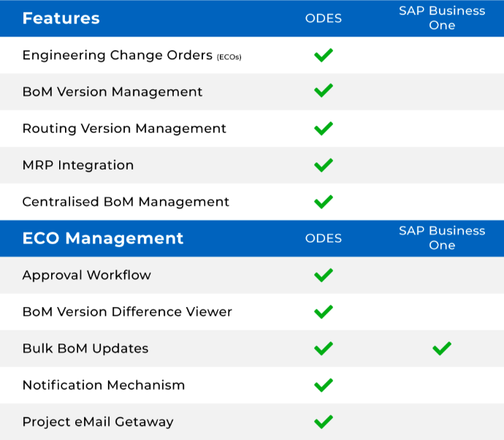Select the Bulk BoM Updates row label
This screenshot has height=440, width=504.
click(85, 349)
